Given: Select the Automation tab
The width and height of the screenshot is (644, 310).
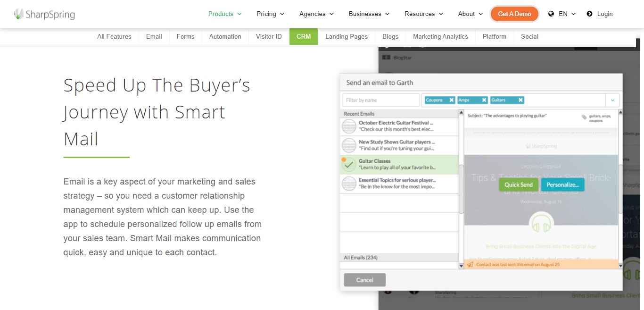Looking at the screenshot, I should click(x=225, y=36).
